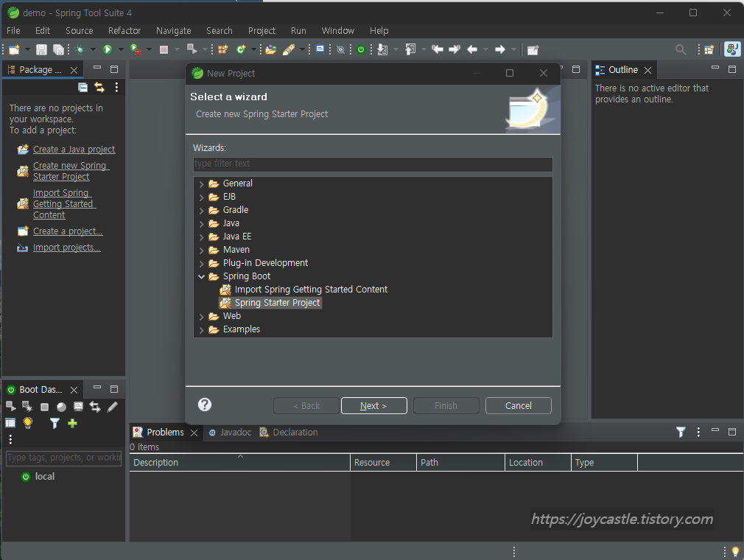This screenshot has width=744, height=560.
Task: Click the back arrow navigation icon in toolbar
Action: point(472,49)
